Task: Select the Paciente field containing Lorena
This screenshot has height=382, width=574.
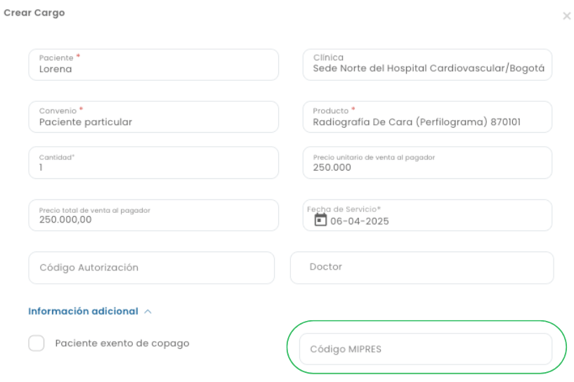Action: pyautogui.click(x=153, y=65)
